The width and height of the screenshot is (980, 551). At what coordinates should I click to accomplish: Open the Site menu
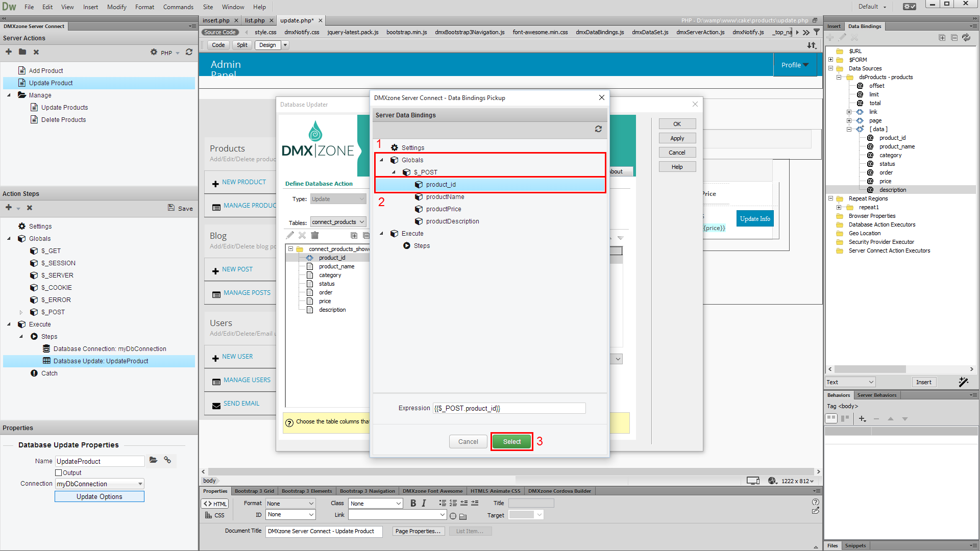(x=208, y=7)
